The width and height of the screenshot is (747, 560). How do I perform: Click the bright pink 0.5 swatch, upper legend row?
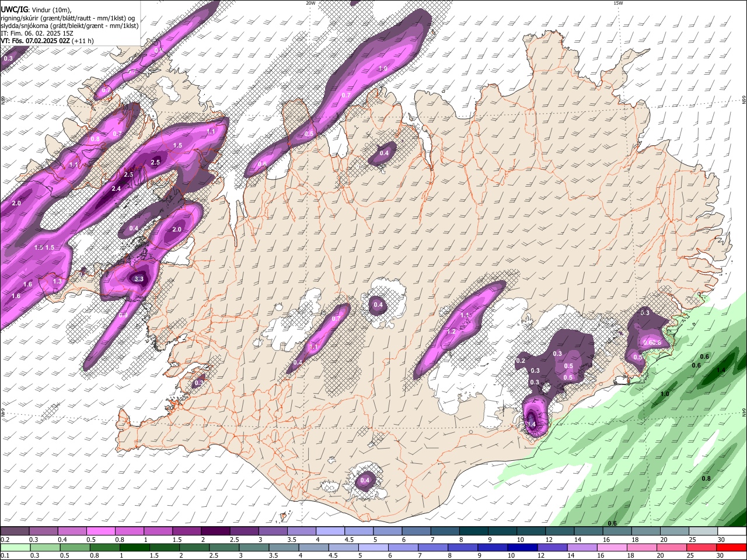coord(100,531)
